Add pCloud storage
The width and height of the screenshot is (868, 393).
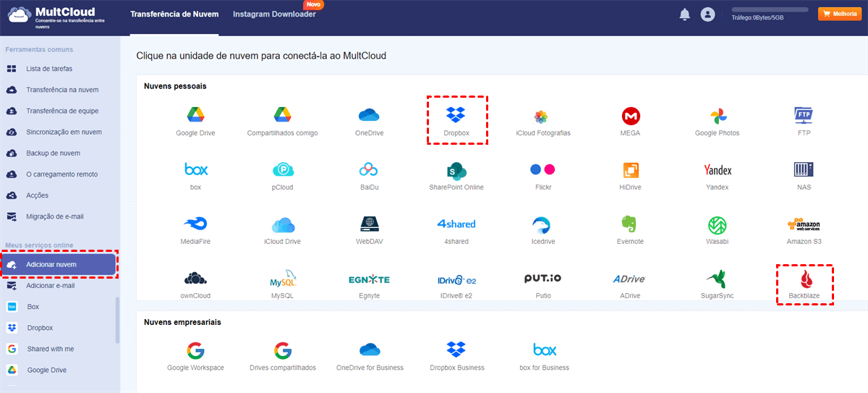pos(283,176)
